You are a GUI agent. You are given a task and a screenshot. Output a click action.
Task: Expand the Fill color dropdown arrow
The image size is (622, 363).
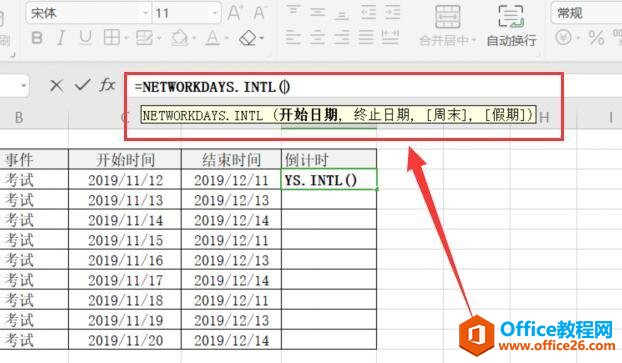click(194, 38)
